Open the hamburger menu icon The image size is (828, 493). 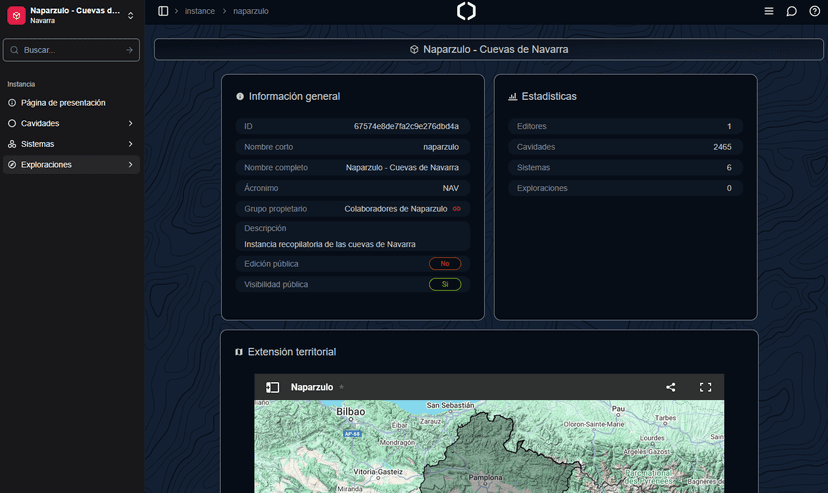pos(769,11)
